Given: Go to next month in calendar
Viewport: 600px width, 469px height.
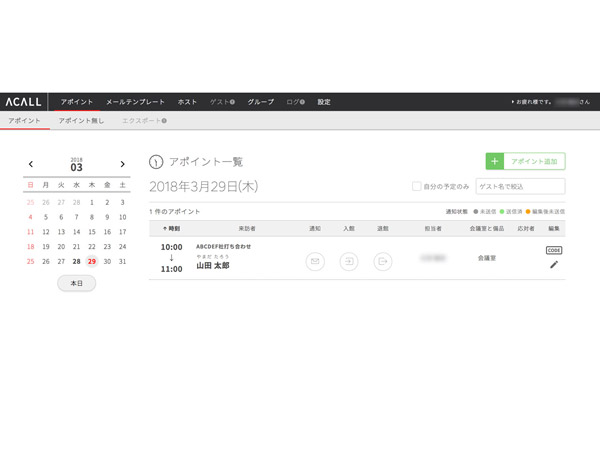Looking at the screenshot, I should (x=122, y=164).
